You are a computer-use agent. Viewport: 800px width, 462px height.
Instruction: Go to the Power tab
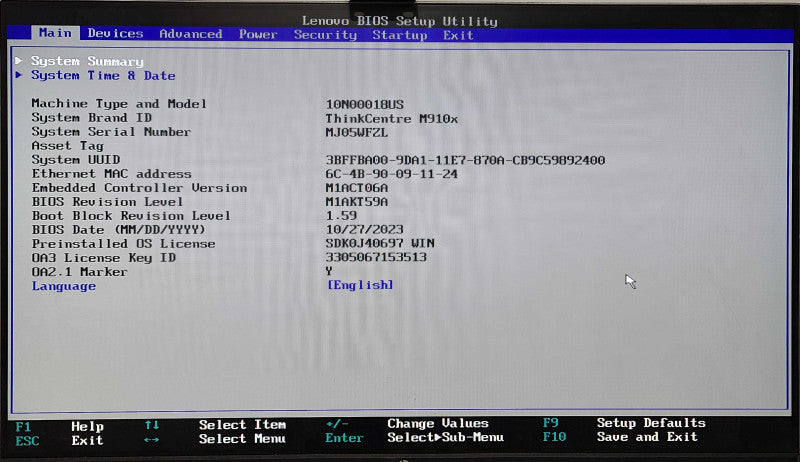[x=258, y=34]
